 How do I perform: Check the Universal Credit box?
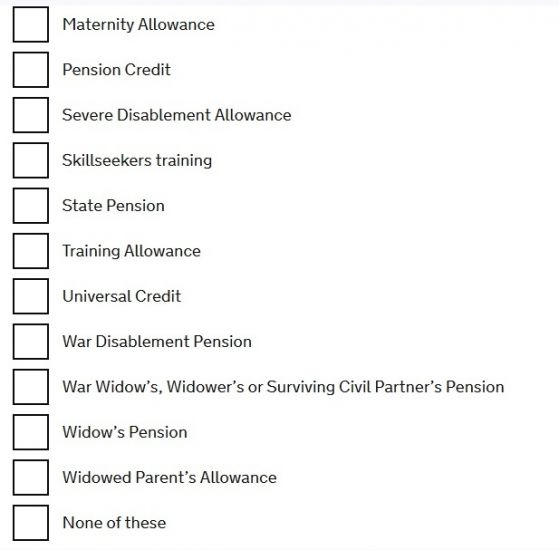pos(31,296)
